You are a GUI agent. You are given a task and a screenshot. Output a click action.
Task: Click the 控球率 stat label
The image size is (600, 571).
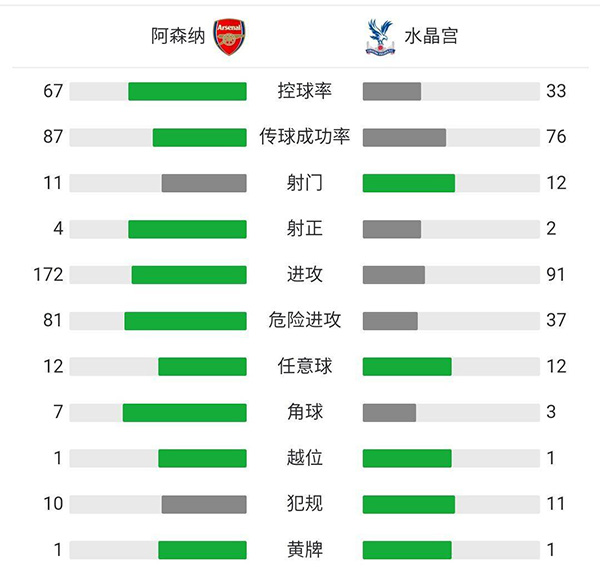[304, 91]
